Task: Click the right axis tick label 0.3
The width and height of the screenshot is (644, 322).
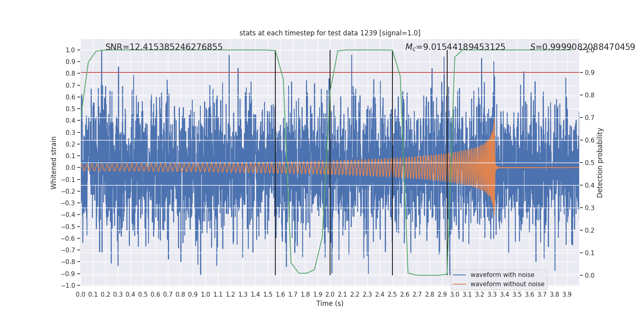Action: pyautogui.click(x=590, y=208)
